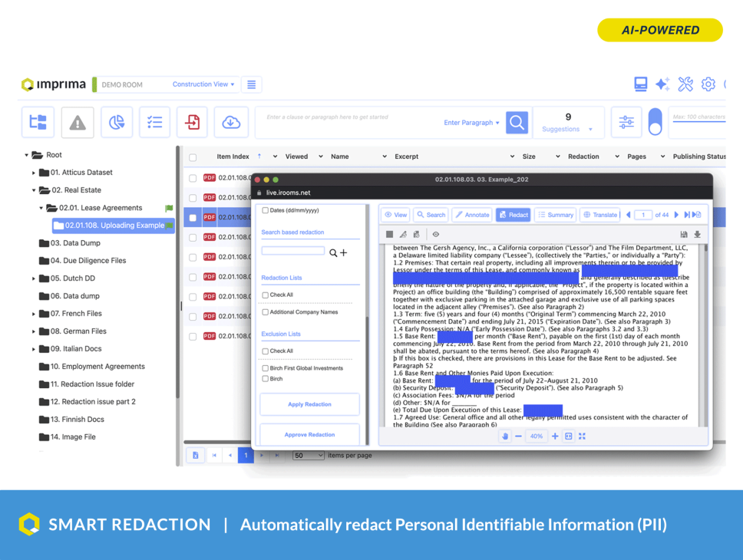Open the 50 items per page selector

point(309,455)
